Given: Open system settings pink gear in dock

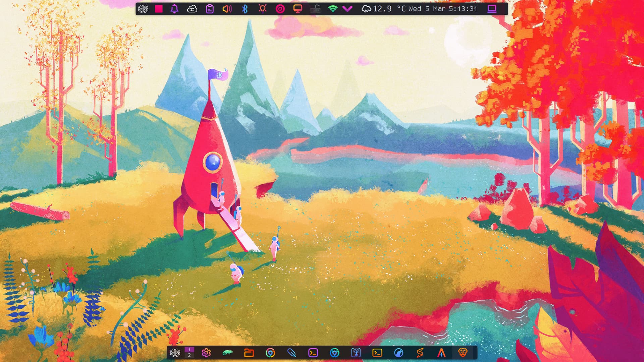Looking at the screenshot, I should click(206, 353).
